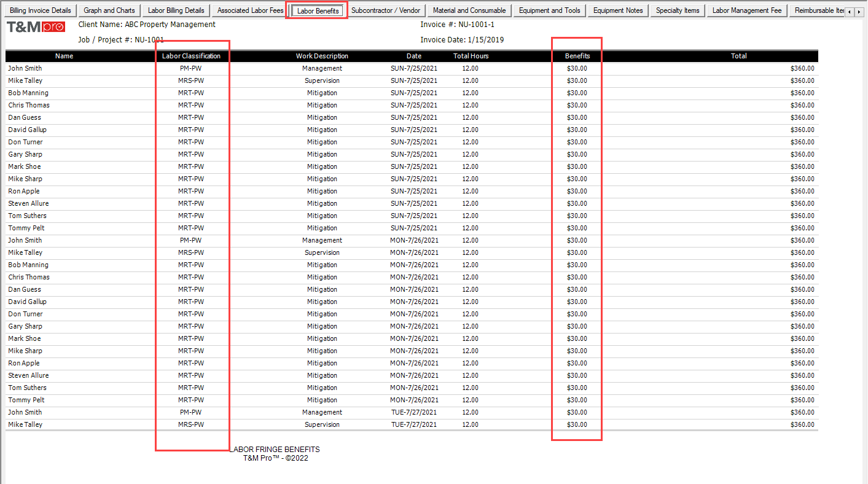
Task: Open the Material and Consumable tab
Action: pos(469,10)
